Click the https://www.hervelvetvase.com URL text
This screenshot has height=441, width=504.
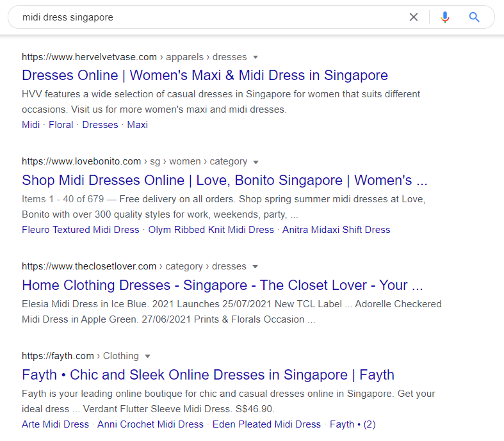(x=89, y=57)
